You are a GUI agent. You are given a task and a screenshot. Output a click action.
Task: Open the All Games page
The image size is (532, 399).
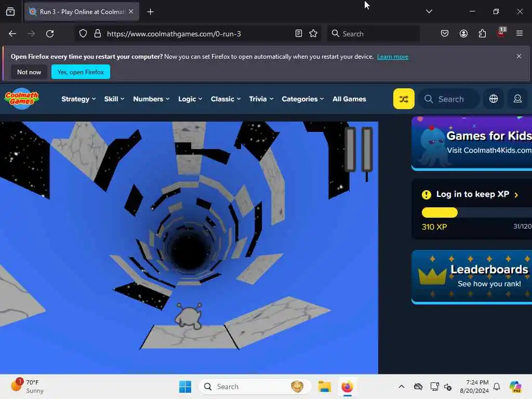(349, 99)
